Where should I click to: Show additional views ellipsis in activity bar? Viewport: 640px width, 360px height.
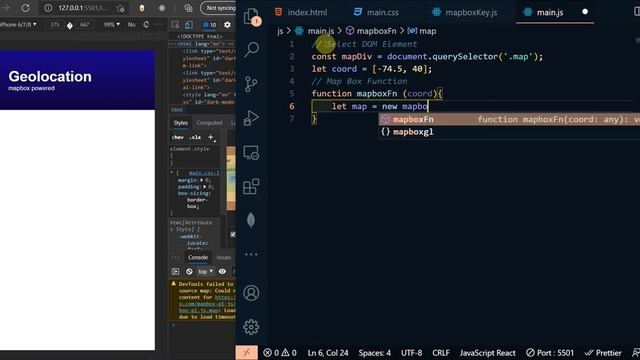click(251, 254)
